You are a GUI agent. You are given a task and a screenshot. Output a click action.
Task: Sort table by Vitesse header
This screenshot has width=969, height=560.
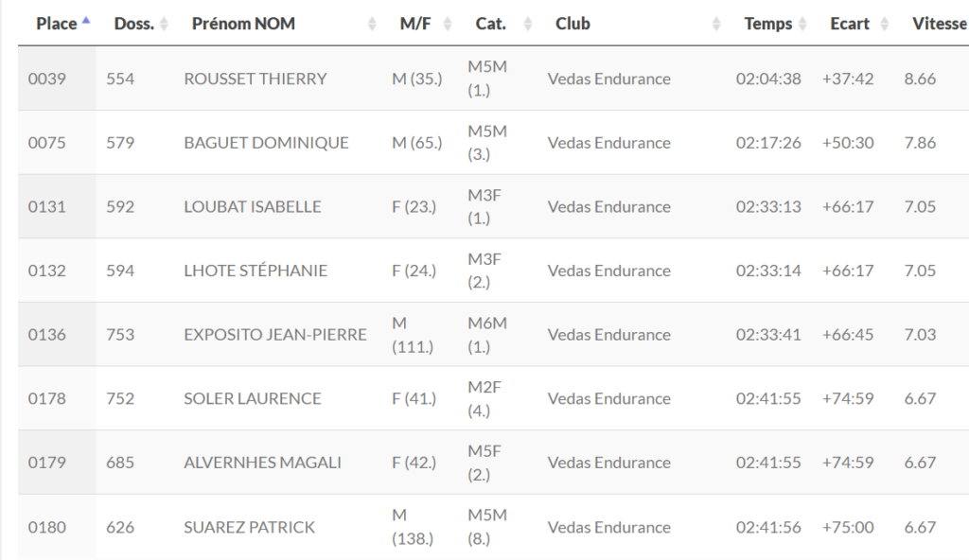tap(939, 24)
